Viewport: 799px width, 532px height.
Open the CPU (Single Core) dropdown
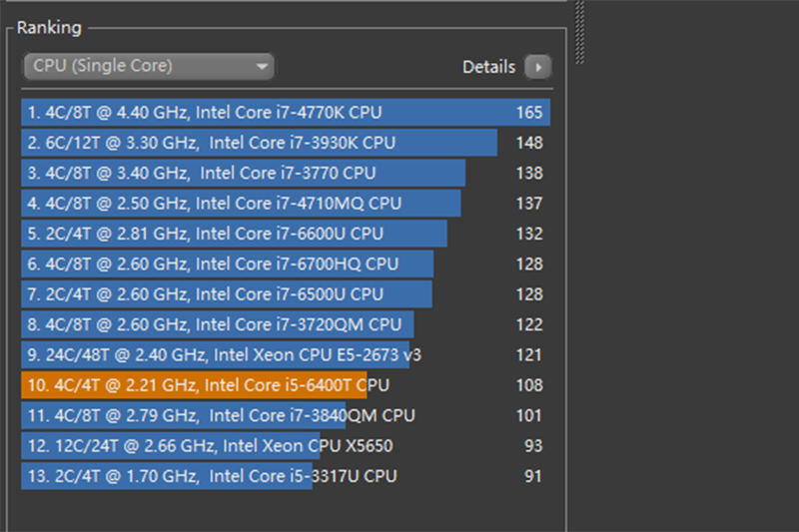[x=148, y=67]
